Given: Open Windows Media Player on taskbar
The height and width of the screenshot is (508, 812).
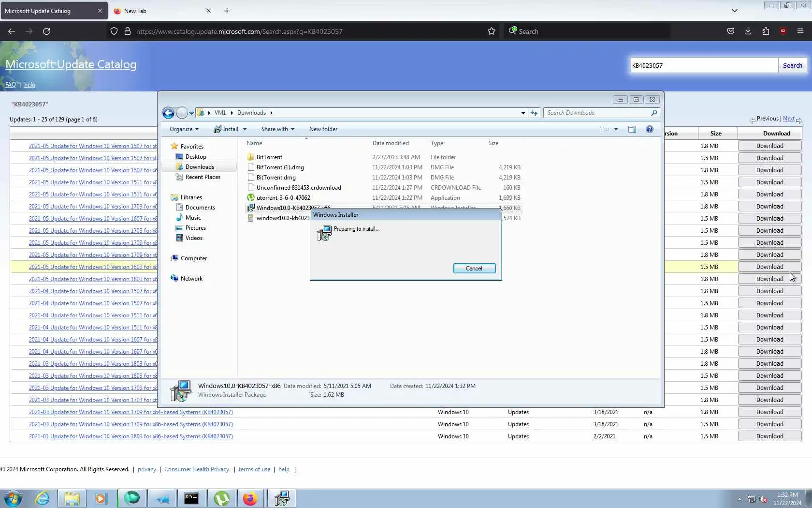Looking at the screenshot, I should coord(101,498).
